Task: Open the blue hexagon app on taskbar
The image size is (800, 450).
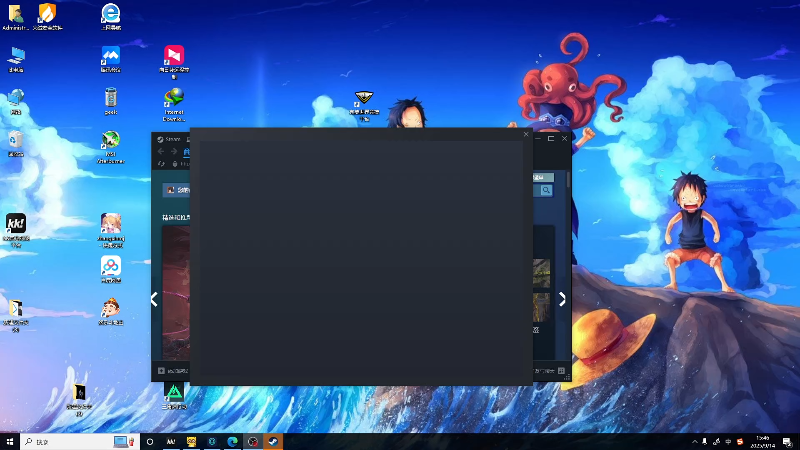Action: tap(212, 442)
